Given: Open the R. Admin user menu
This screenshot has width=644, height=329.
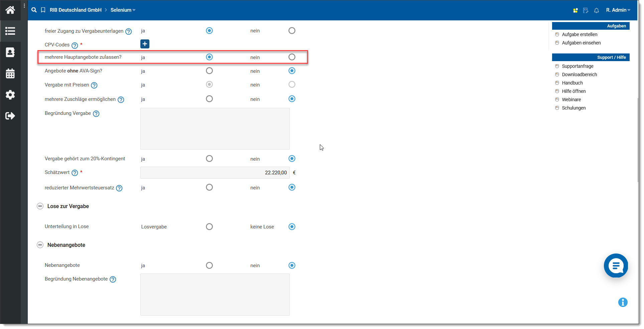Looking at the screenshot, I should coord(618,10).
